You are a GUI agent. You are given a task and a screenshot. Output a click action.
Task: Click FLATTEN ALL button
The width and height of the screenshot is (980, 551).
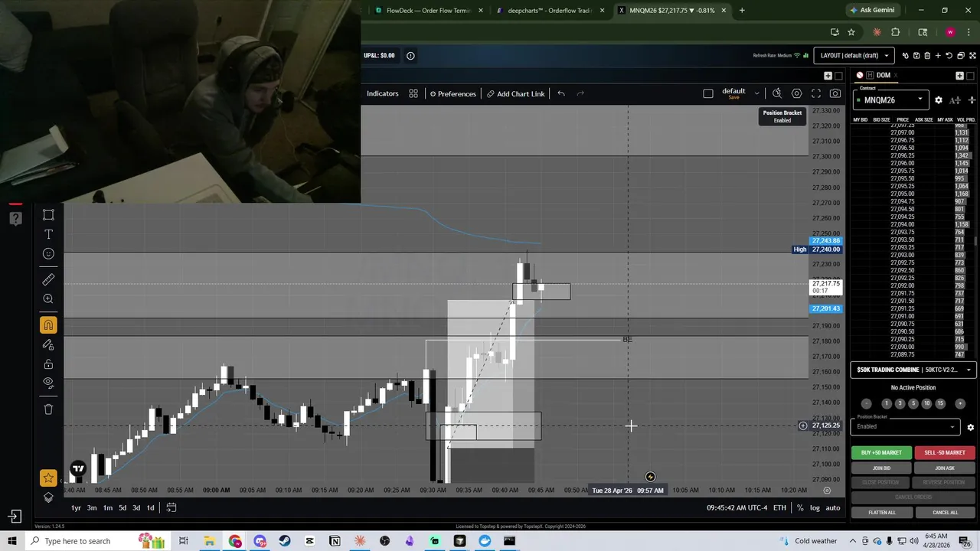(x=882, y=512)
